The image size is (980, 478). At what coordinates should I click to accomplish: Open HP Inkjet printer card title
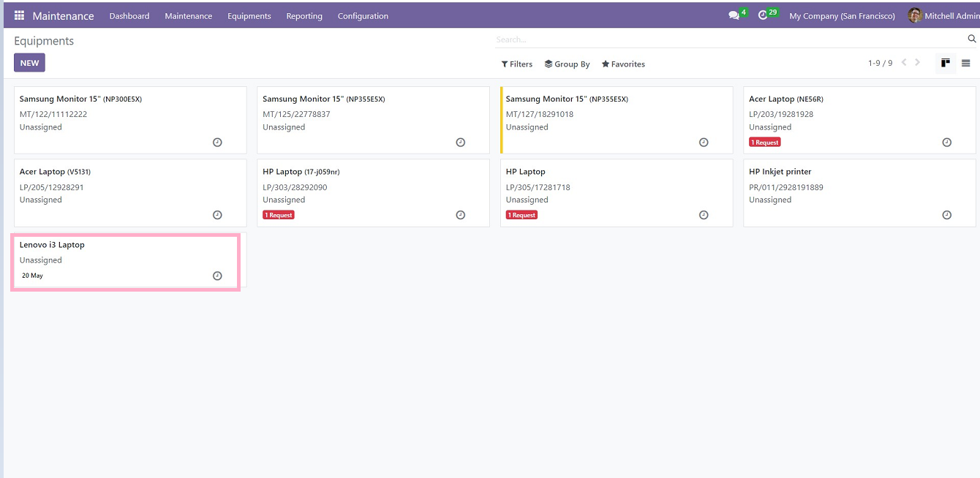click(780, 172)
